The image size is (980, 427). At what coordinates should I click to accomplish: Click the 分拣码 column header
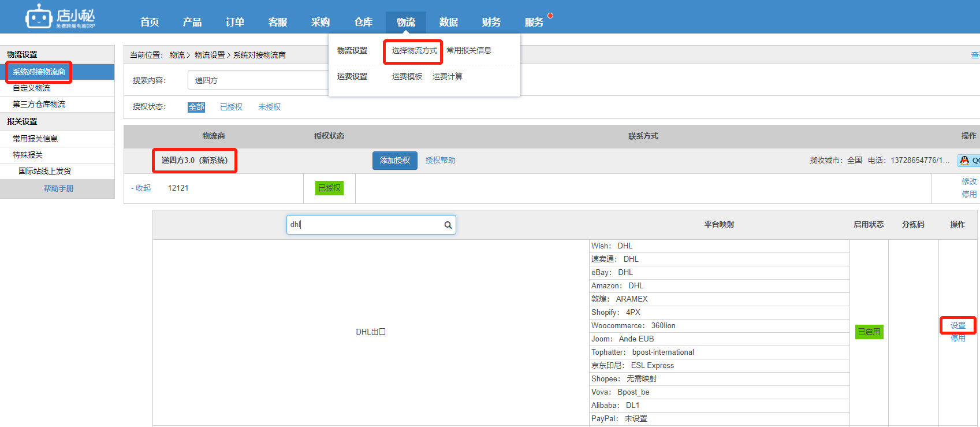[x=913, y=224]
